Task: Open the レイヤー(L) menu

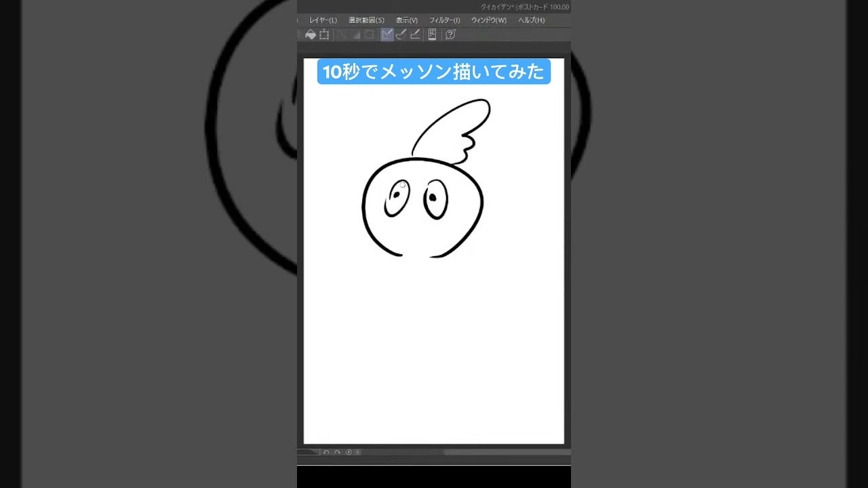Action: (322, 20)
